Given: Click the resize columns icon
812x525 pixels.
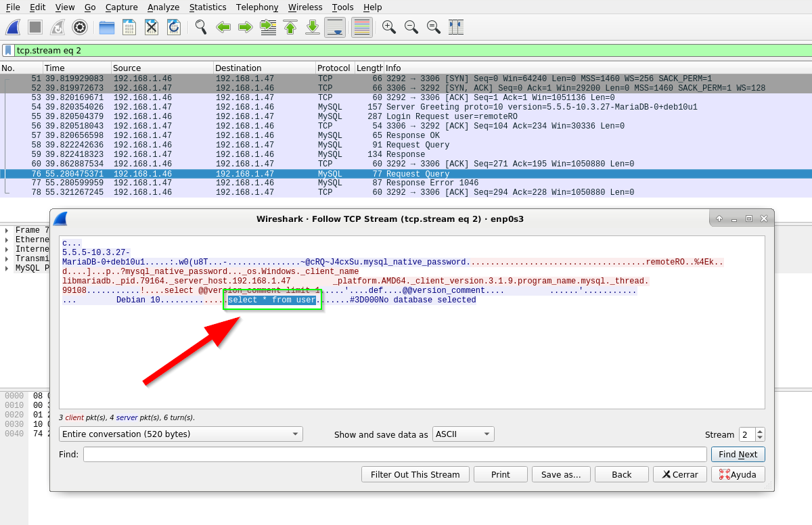Looking at the screenshot, I should tap(456, 27).
